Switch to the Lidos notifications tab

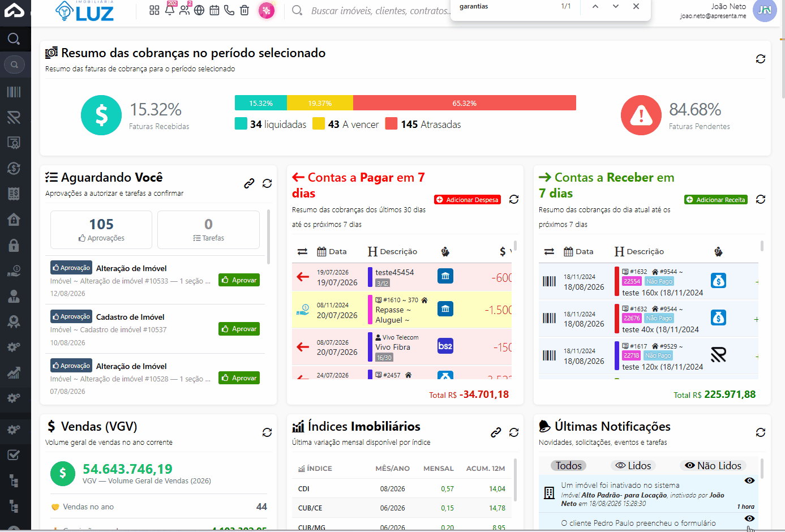[x=633, y=466]
